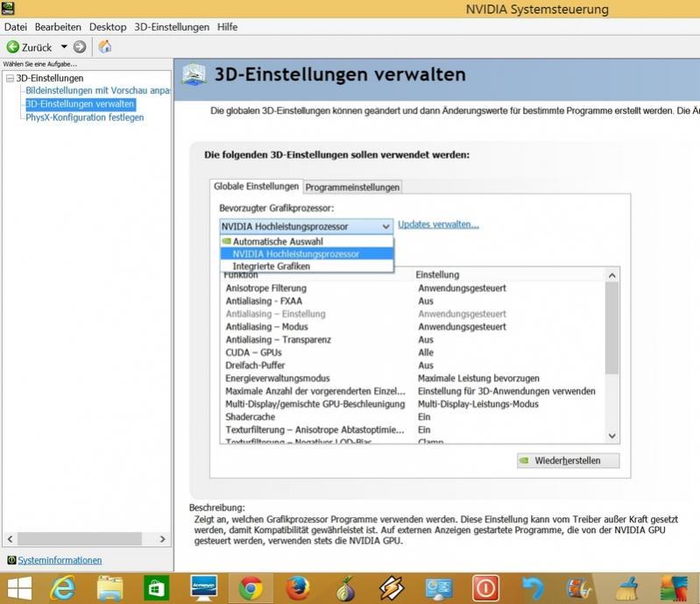Switch to Globale Einstellungen tab
Viewport: 700px width, 604px height.
point(256,187)
